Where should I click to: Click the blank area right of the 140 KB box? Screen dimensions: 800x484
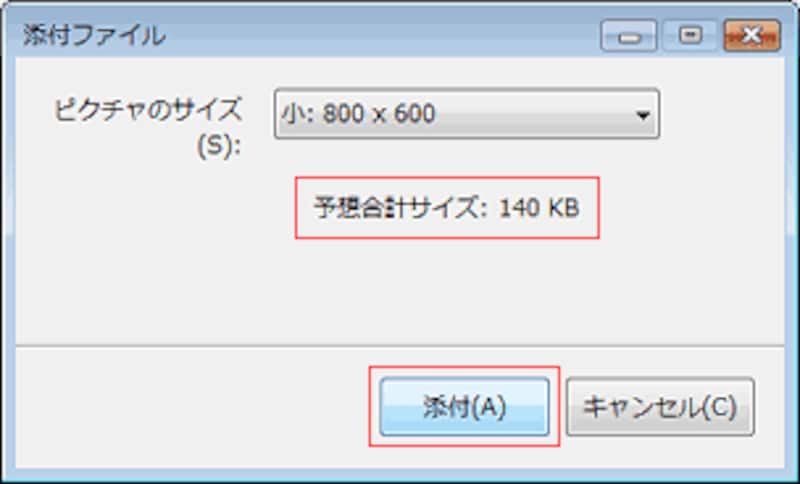pos(691,208)
